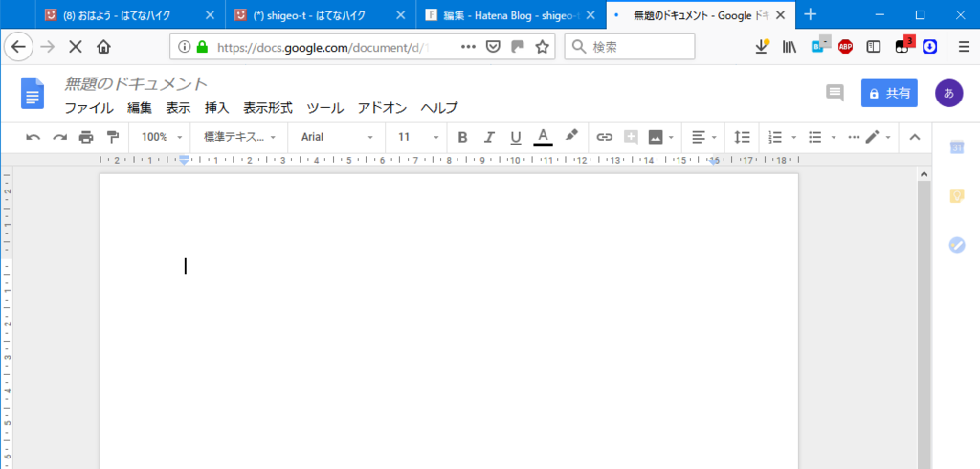Open a new browser tab
This screenshot has width=980, height=469.
pos(810,14)
